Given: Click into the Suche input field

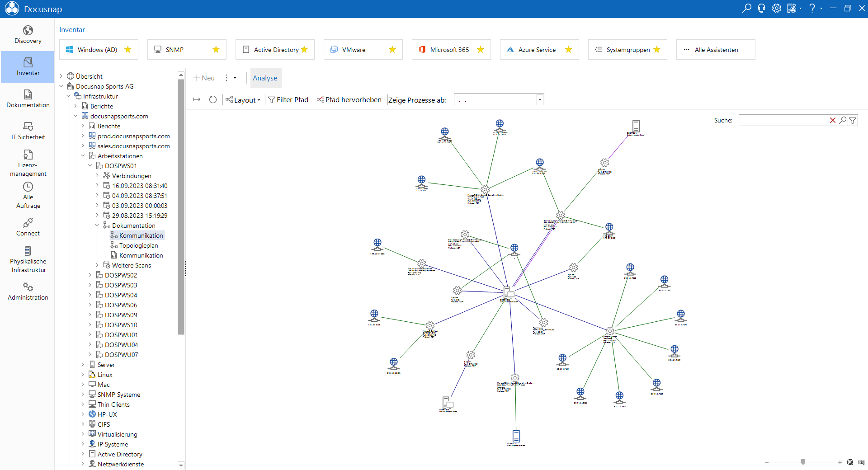Looking at the screenshot, I should (783, 120).
